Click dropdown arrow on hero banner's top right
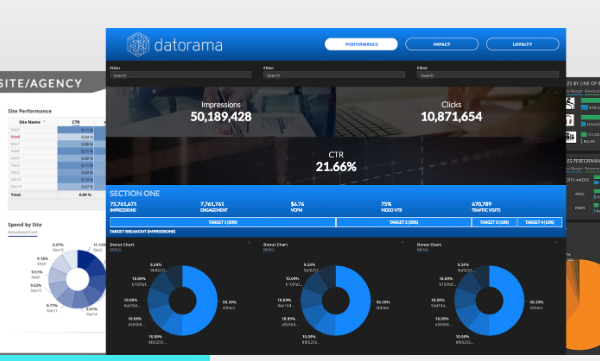Viewport: 600px width, 361px height. pyautogui.click(x=556, y=92)
